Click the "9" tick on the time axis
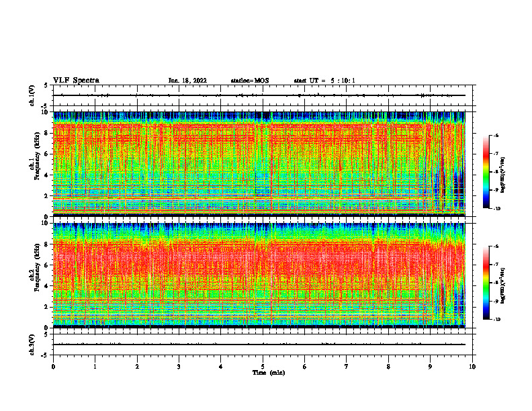Screen dimensions: 532x411 pyautogui.click(x=430, y=367)
